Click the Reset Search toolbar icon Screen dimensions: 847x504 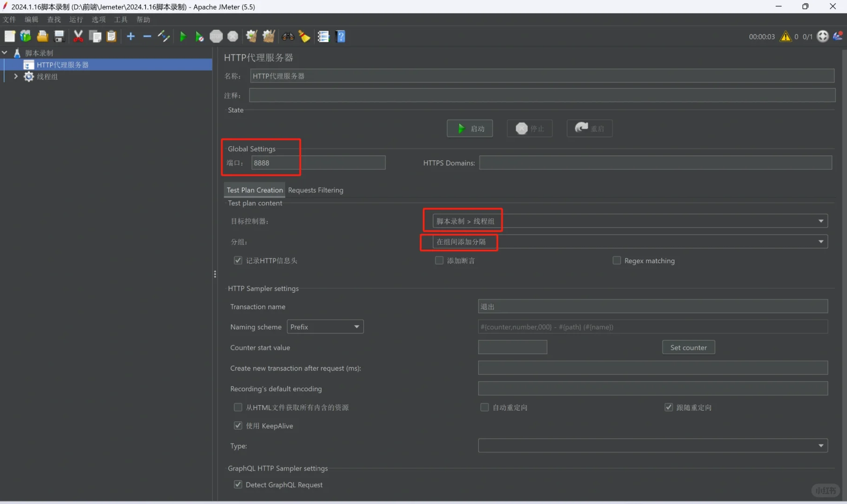pyautogui.click(x=304, y=36)
